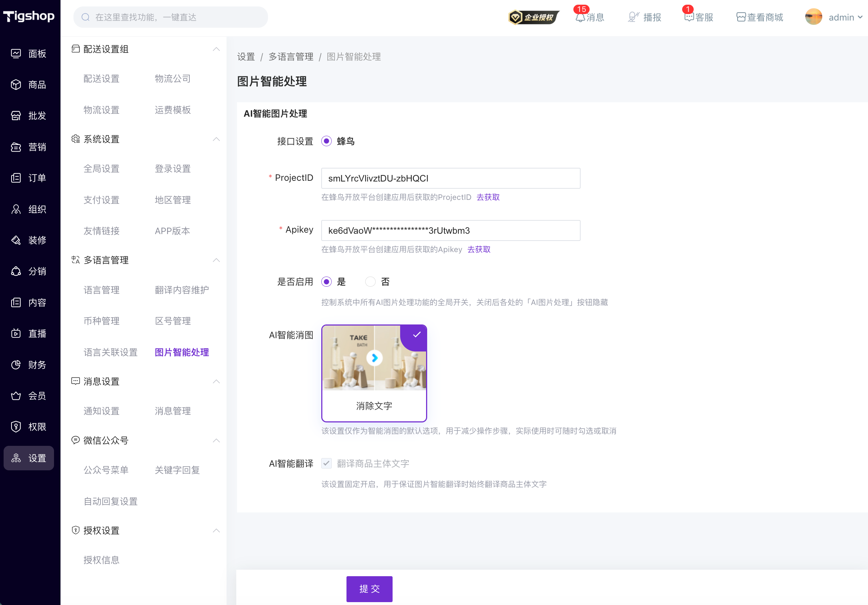Open the 组织 organization icon

click(x=16, y=209)
